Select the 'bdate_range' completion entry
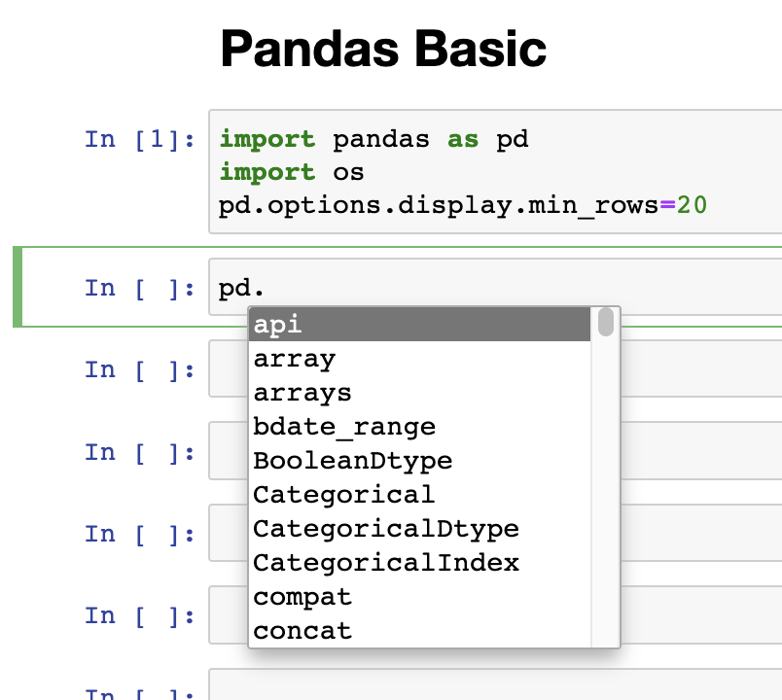 [419, 427]
